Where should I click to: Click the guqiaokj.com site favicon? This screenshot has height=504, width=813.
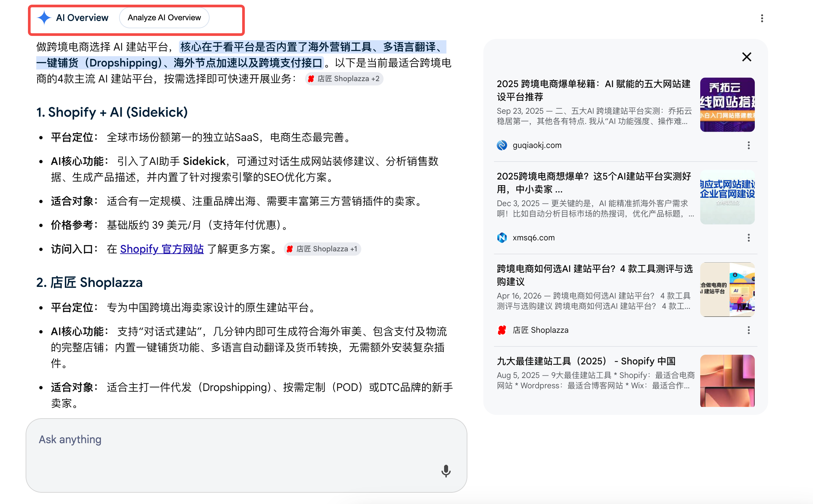tap(502, 145)
